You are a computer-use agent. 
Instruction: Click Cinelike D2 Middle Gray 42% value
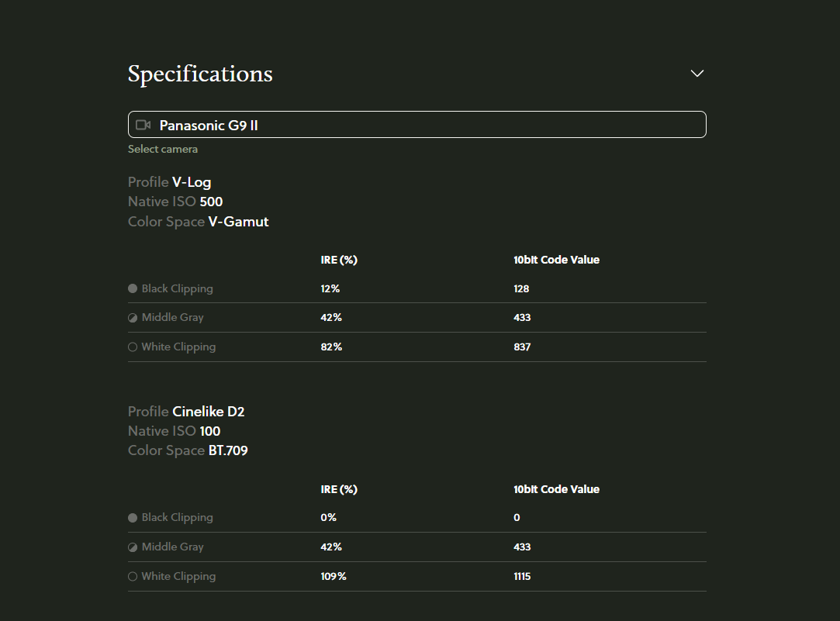(331, 547)
